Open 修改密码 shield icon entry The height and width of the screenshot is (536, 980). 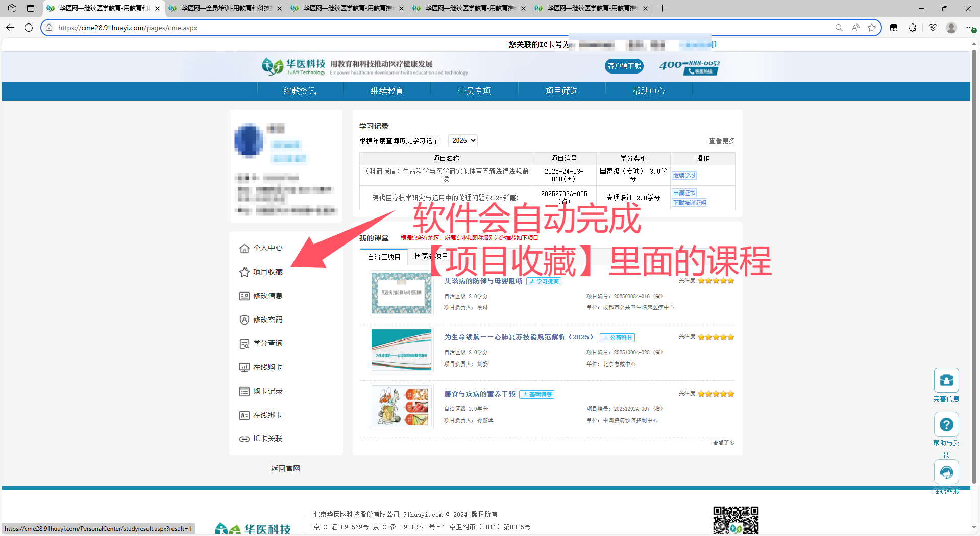tap(244, 320)
